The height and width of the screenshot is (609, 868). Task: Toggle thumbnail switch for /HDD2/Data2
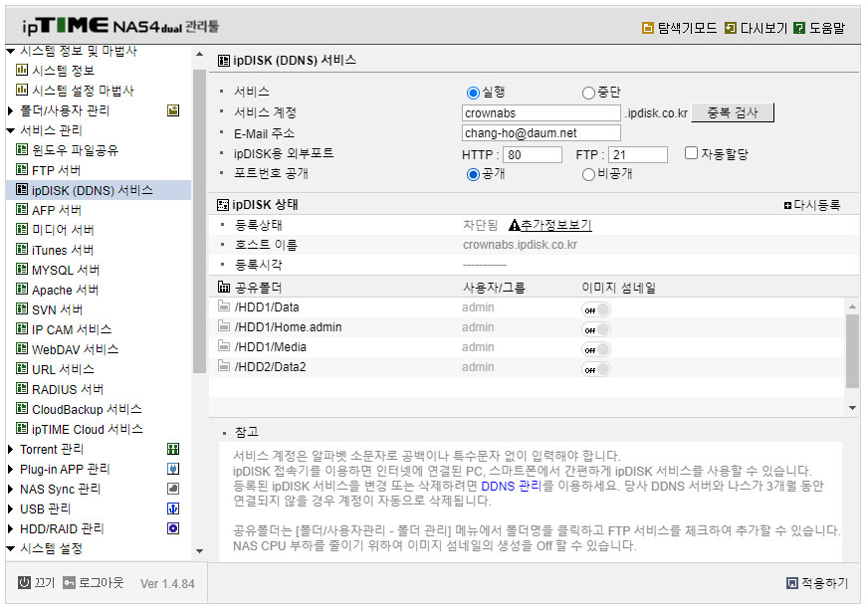point(596,369)
